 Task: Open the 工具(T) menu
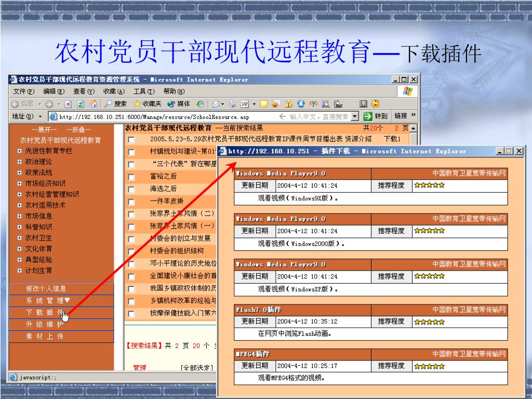(x=143, y=91)
